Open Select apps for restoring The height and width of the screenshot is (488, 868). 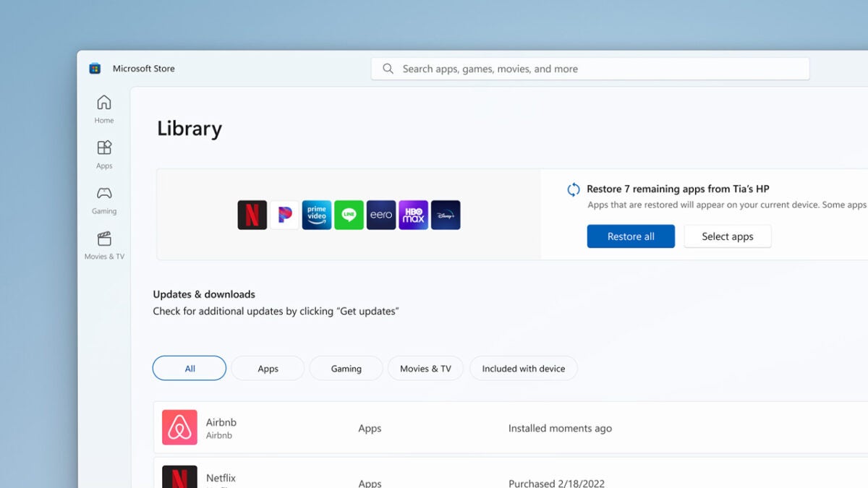[x=727, y=236]
